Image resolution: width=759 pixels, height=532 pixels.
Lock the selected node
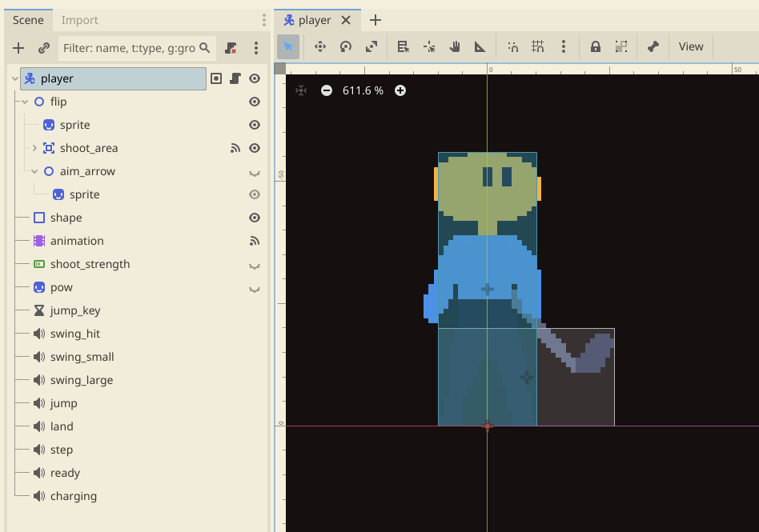click(596, 46)
